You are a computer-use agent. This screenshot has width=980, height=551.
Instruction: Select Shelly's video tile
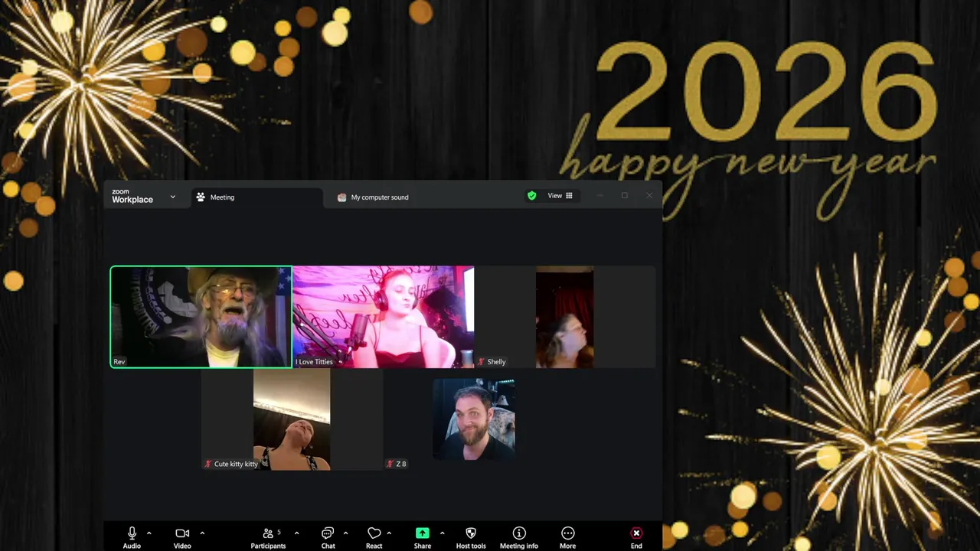(x=565, y=317)
